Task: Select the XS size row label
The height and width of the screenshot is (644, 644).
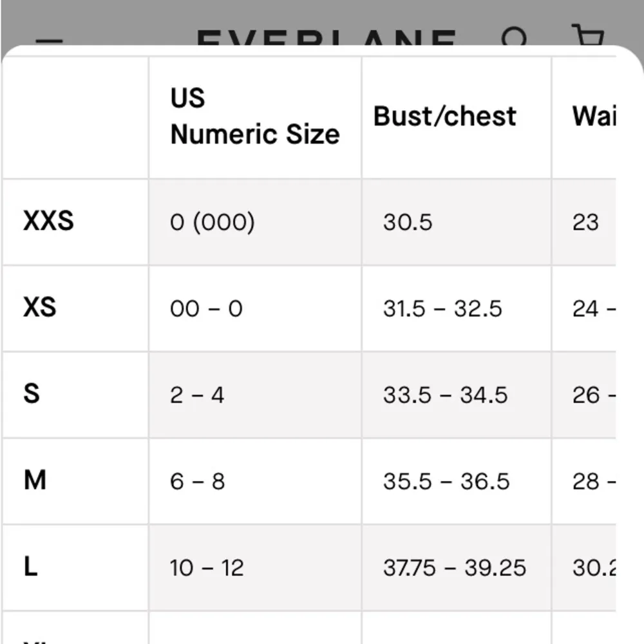Action: pyautogui.click(x=40, y=308)
